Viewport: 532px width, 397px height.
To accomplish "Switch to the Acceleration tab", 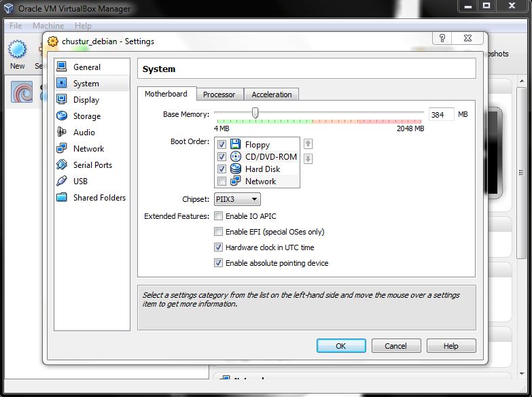I will click(272, 94).
